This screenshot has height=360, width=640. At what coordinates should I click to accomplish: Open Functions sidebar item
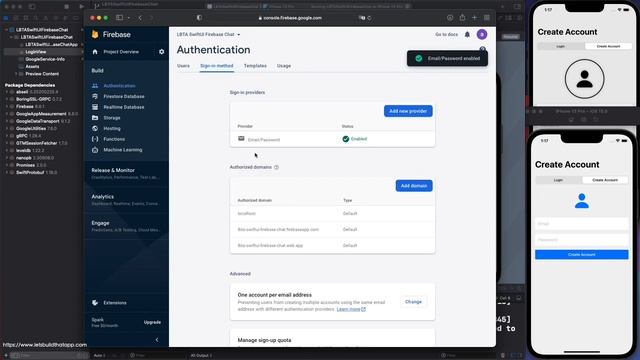coord(114,139)
